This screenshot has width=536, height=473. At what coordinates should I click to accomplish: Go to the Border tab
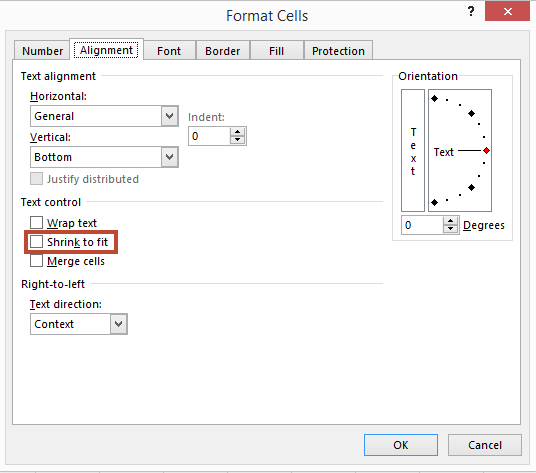(223, 51)
